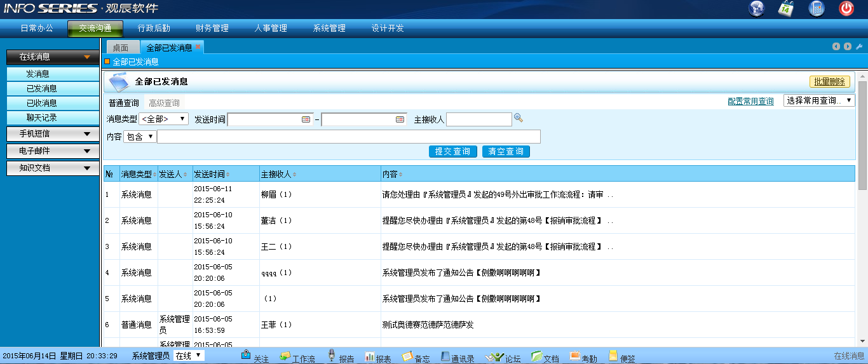Open the 交流沟通 menu
868x364 pixels.
click(x=95, y=29)
